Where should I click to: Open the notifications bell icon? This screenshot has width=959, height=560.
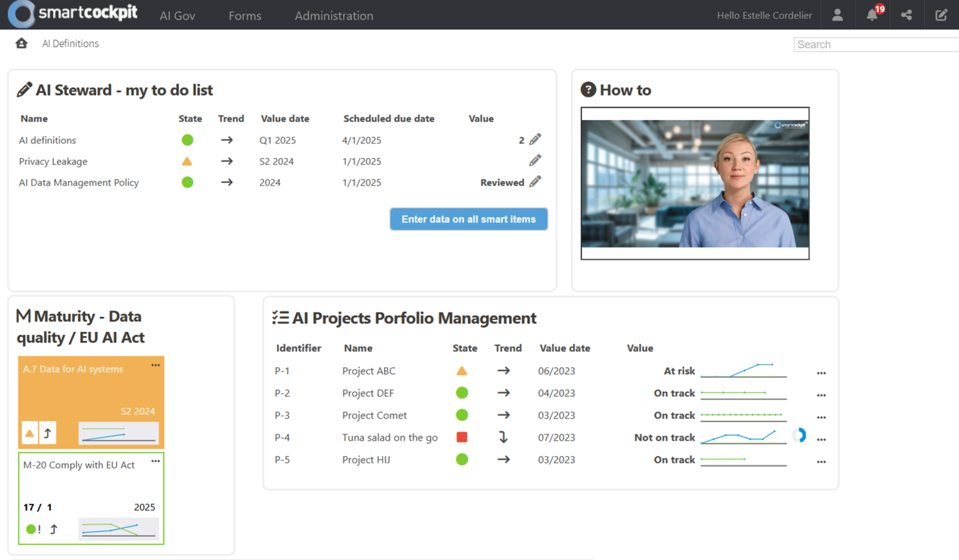(x=872, y=15)
